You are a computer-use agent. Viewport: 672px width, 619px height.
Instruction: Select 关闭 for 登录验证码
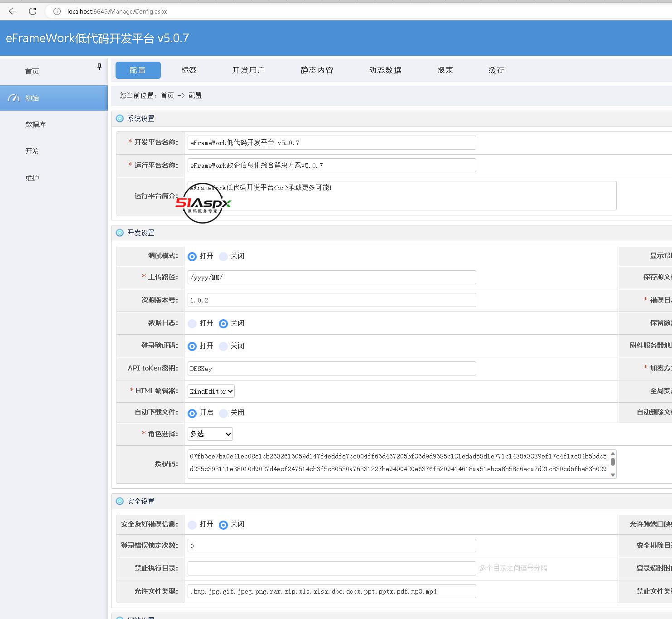(x=223, y=346)
